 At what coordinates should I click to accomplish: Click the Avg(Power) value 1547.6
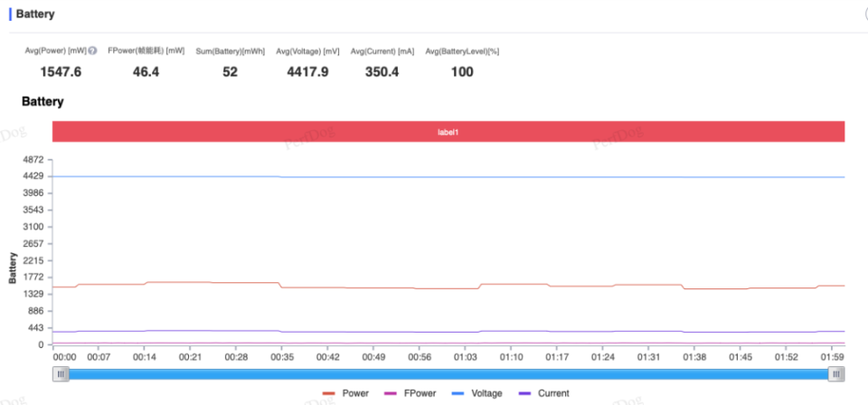coord(61,72)
